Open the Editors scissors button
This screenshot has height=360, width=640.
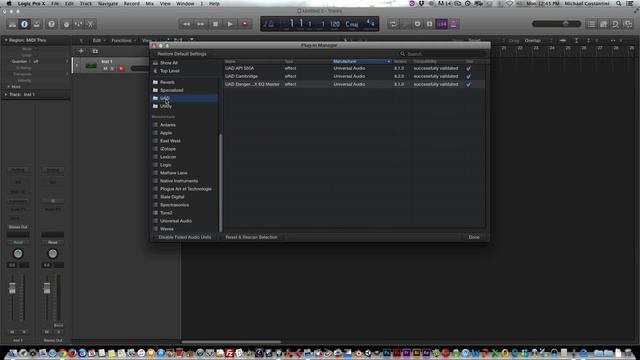(91, 24)
